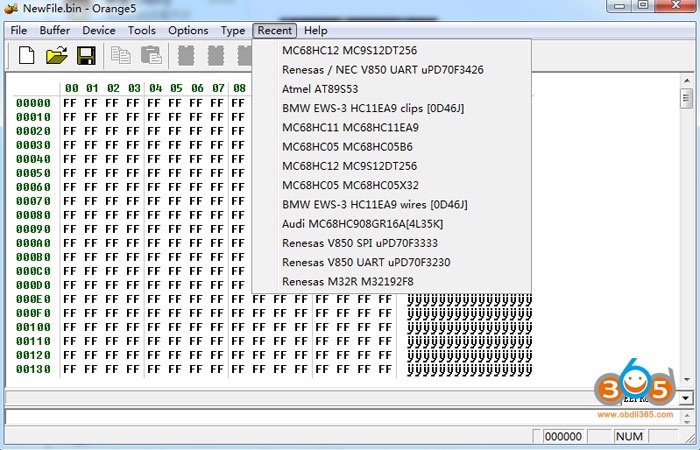700x450 pixels.
Task: Select BMW EWS-3 HC11EA9 clips [0D46J]
Action: coord(392,108)
